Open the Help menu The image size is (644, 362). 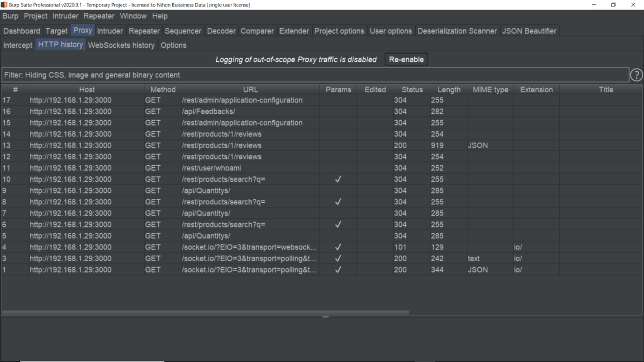(x=159, y=16)
